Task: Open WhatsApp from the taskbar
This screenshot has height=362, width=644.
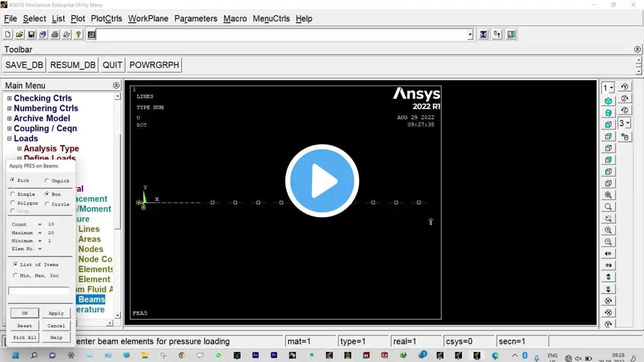Action: click(218, 355)
